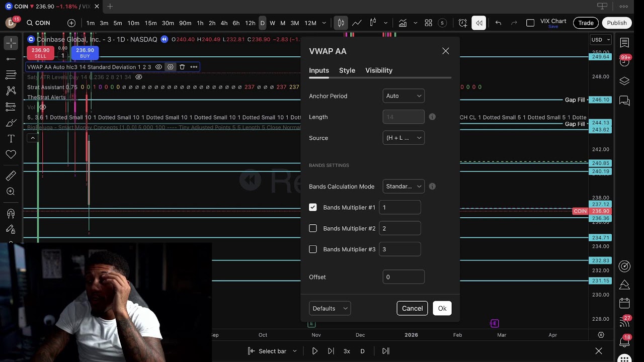Show info for Bands Calculation Mode
The image size is (644, 362).
coord(432,187)
